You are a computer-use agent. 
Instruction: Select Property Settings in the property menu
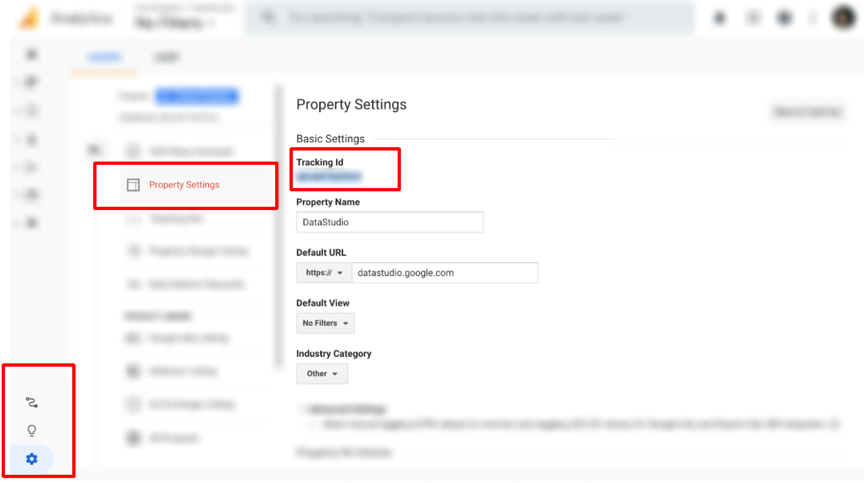click(184, 185)
